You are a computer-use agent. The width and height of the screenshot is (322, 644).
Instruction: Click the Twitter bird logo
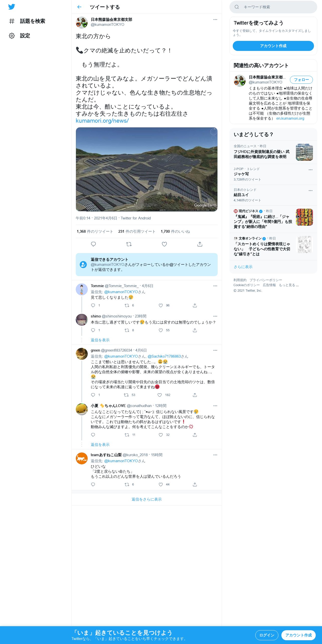click(x=12, y=7)
